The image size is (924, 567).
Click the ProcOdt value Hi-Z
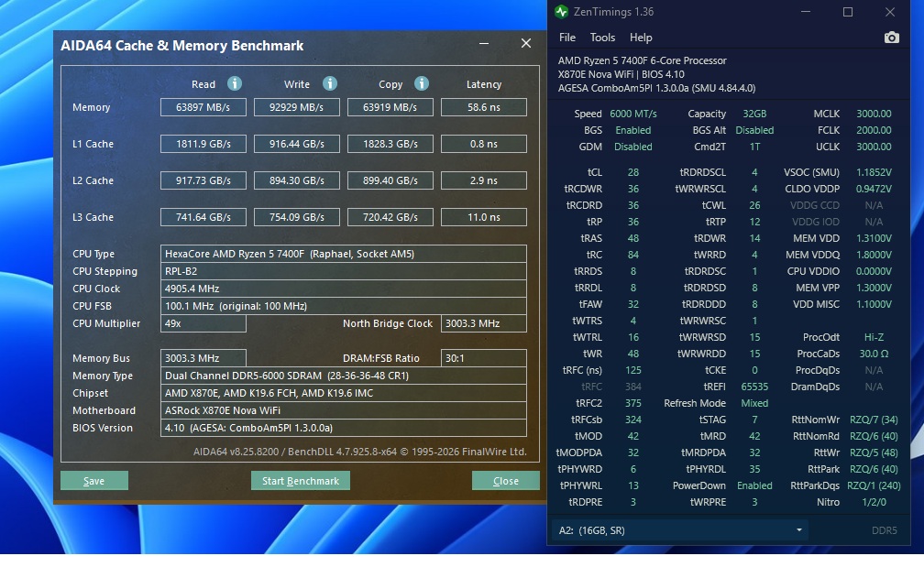click(x=874, y=337)
